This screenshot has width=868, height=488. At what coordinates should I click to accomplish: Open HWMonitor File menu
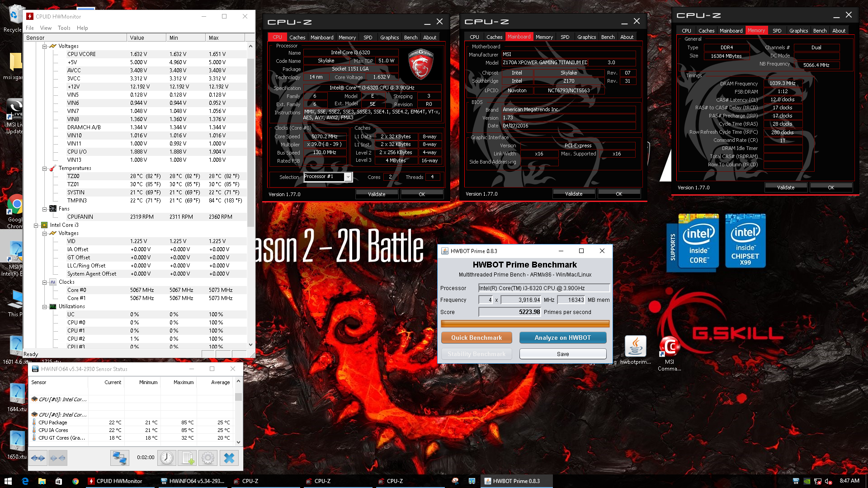(30, 28)
